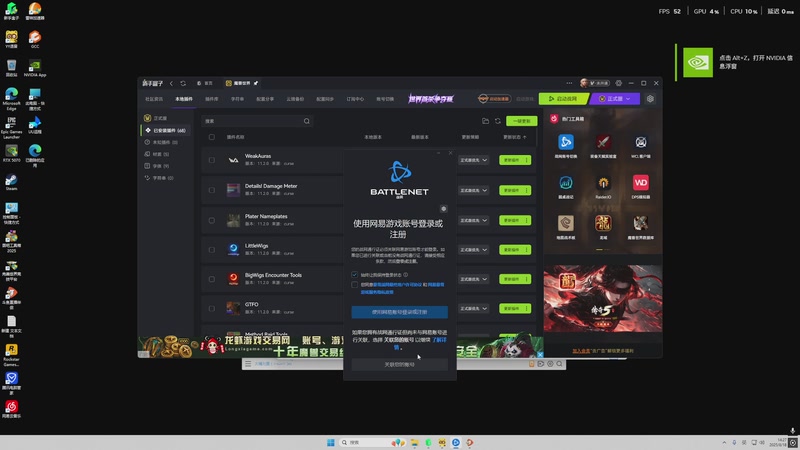
Task: Open the addon folder icon above list
Action: point(485,121)
